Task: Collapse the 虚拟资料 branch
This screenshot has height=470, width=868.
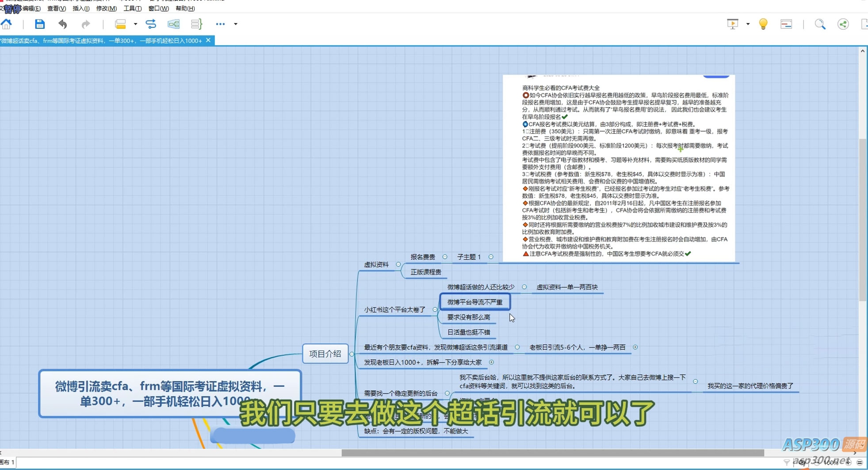Action: 398,264
